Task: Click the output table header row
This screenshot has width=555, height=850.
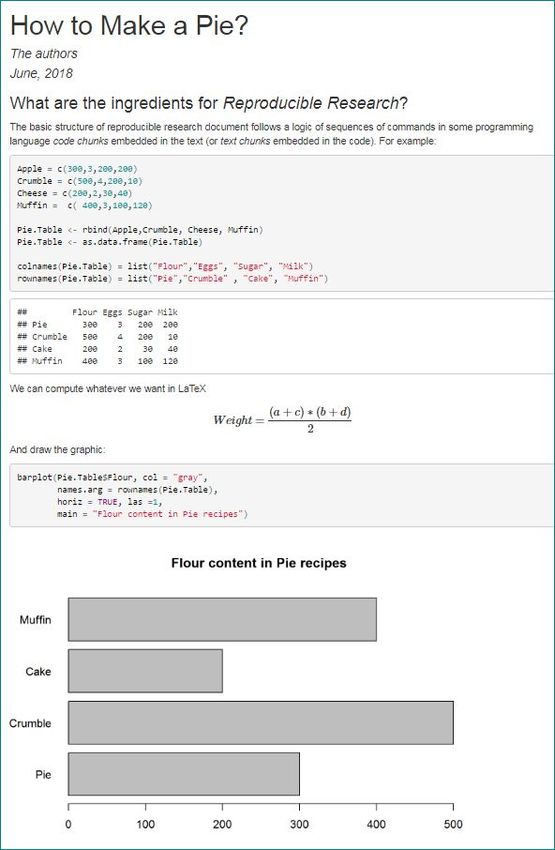Action: point(98,312)
